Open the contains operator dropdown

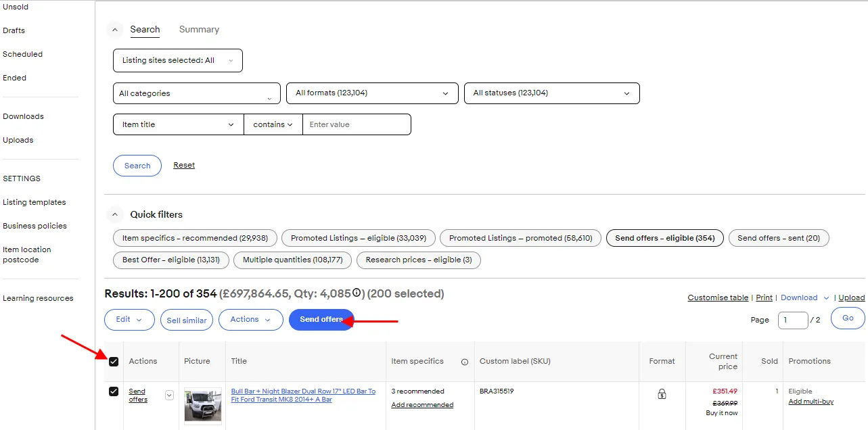click(273, 124)
